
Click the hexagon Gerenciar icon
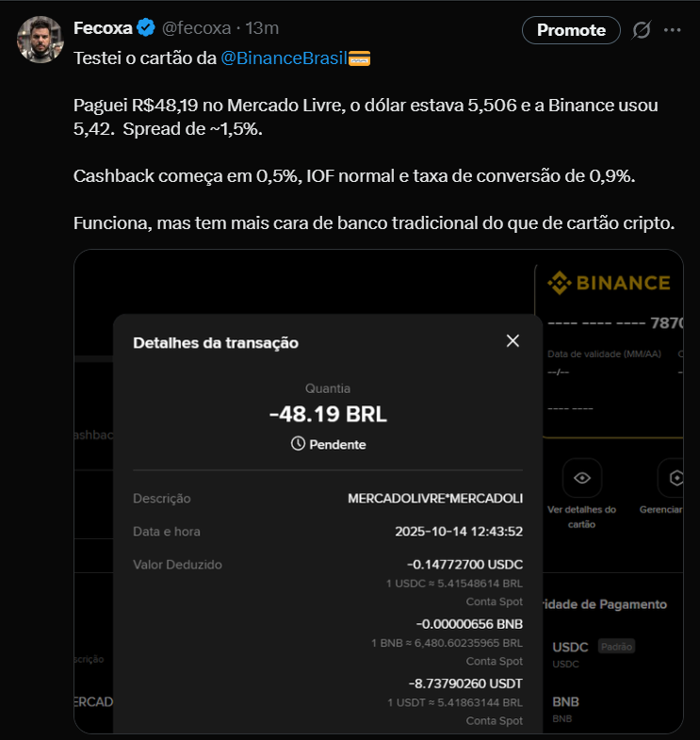coord(676,479)
